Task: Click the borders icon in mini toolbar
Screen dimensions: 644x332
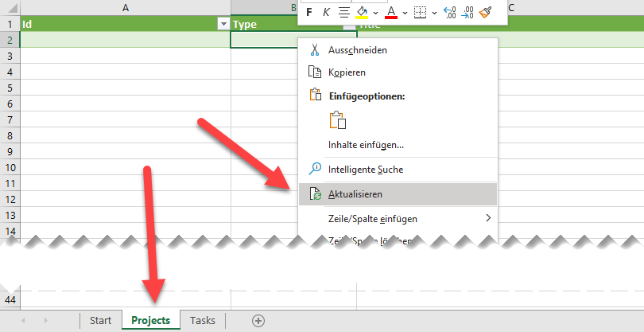Action: 421,12
